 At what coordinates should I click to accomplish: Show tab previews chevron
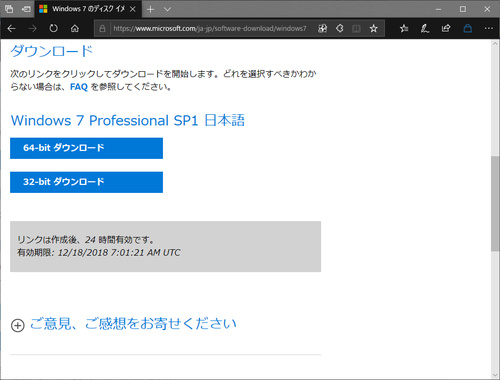pos(167,9)
